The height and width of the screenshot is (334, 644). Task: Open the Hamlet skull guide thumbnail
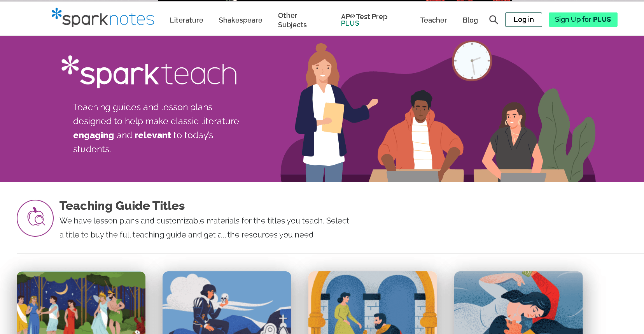(x=227, y=302)
